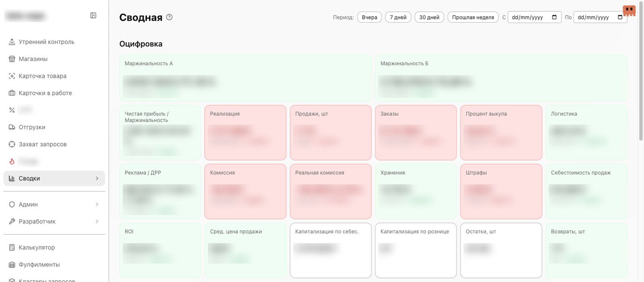Open the ROI card

coord(160,250)
